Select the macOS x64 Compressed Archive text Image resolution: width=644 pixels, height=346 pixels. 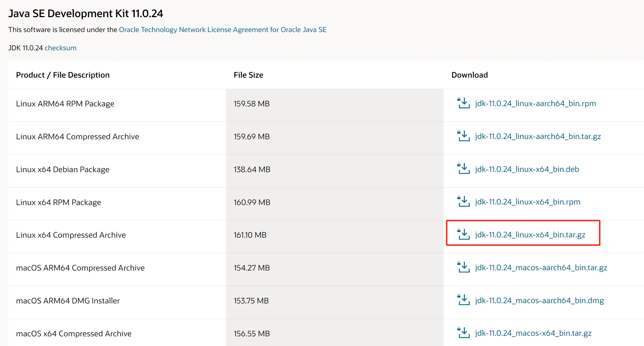point(74,334)
